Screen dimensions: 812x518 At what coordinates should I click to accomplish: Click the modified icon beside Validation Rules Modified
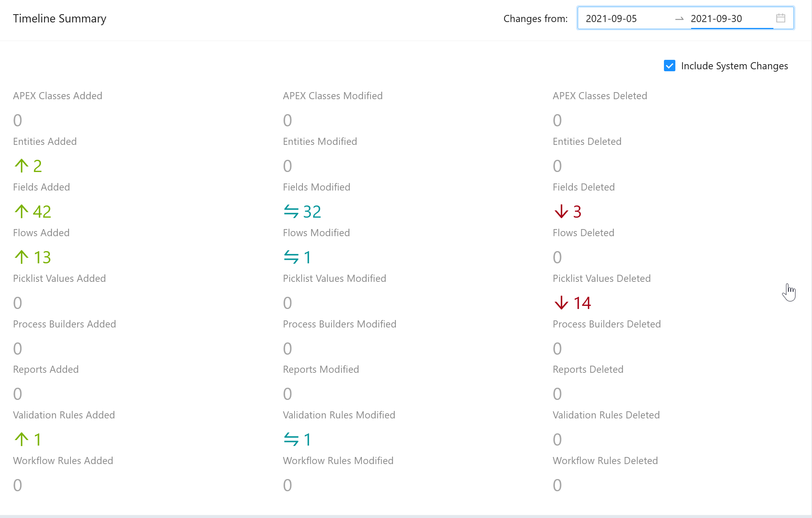(x=291, y=439)
